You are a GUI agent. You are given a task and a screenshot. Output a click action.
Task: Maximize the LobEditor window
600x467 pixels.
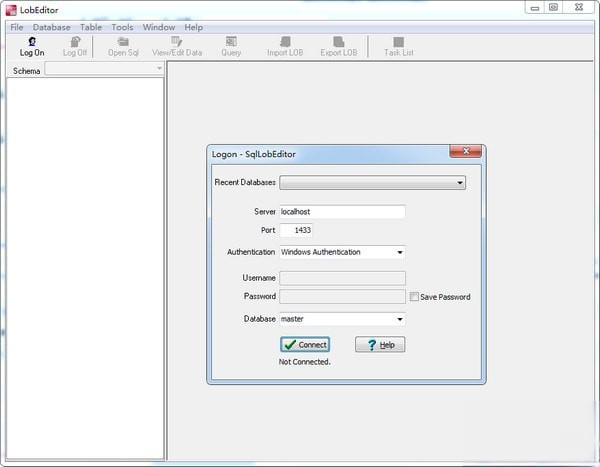[553, 8]
